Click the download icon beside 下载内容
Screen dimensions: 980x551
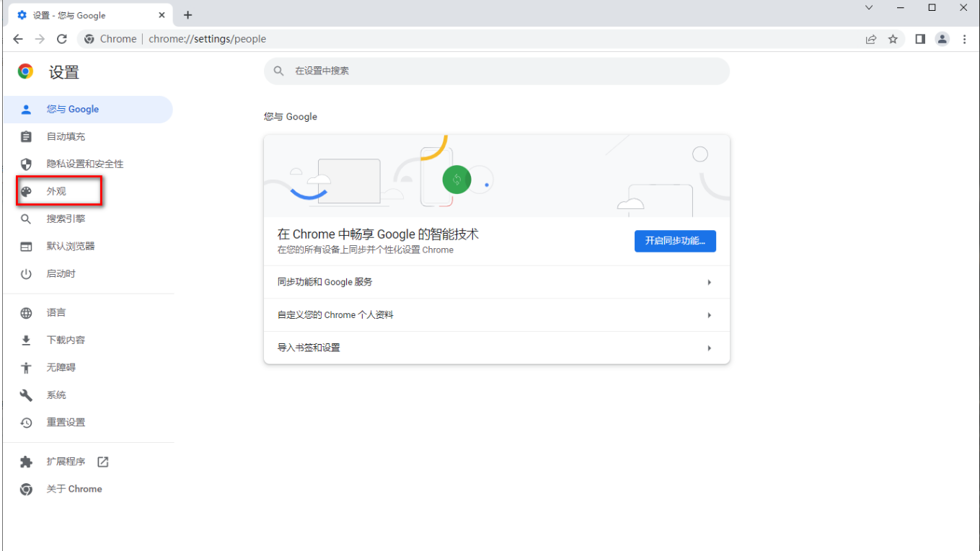(x=26, y=340)
